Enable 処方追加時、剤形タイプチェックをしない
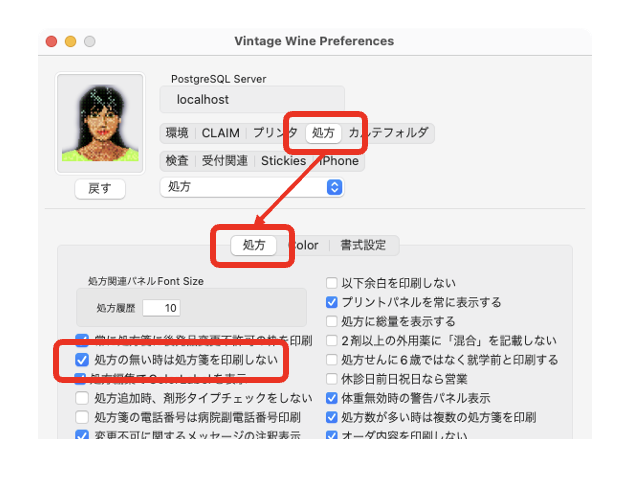The width and height of the screenshot is (632, 480). (x=83, y=397)
